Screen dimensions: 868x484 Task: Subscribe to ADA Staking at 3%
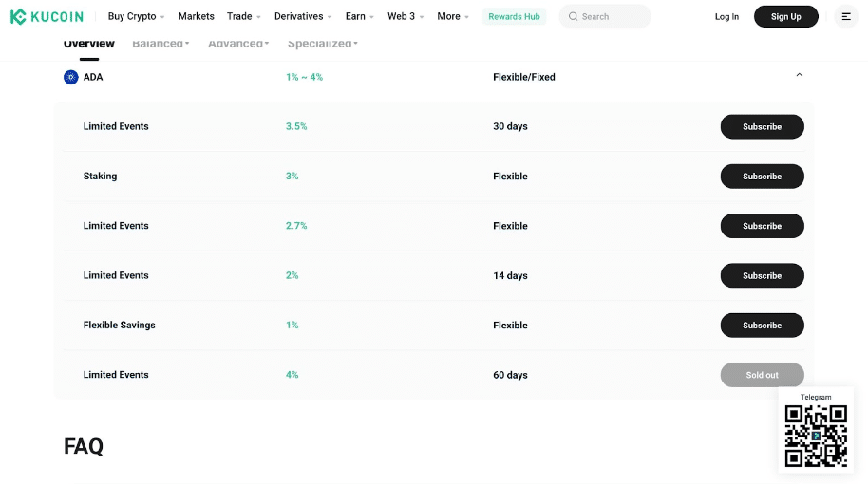[x=762, y=177]
